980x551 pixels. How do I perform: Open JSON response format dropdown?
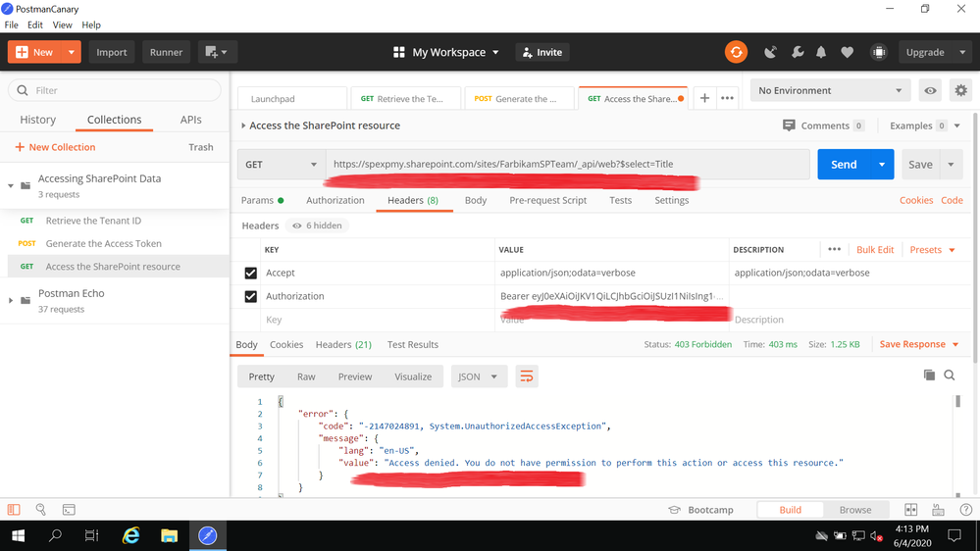pyautogui.click(x=478, y=376)
